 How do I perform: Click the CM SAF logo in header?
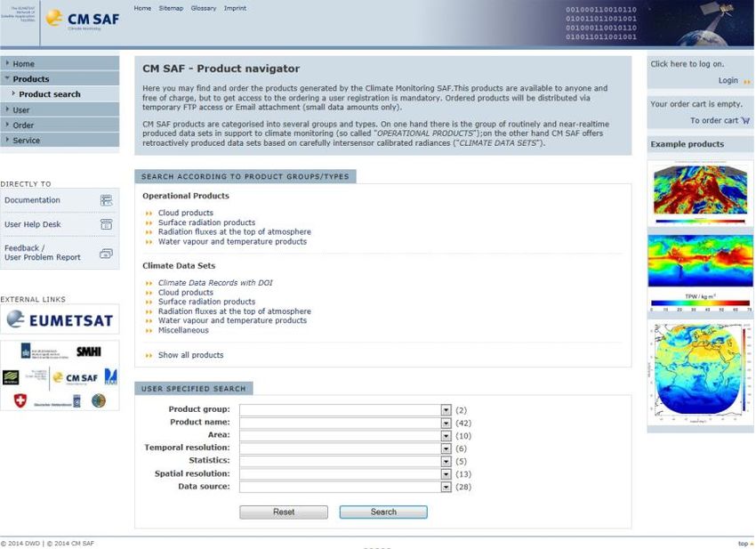(82, 19)
